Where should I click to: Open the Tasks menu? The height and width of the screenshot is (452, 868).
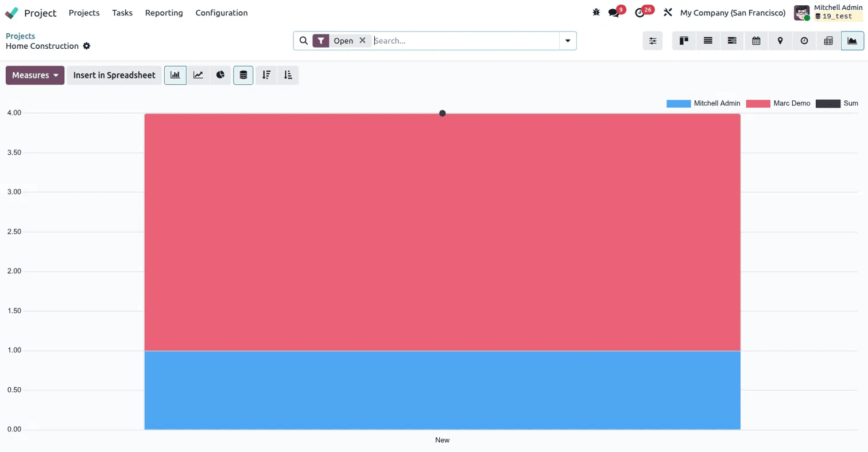pos(122,13)
